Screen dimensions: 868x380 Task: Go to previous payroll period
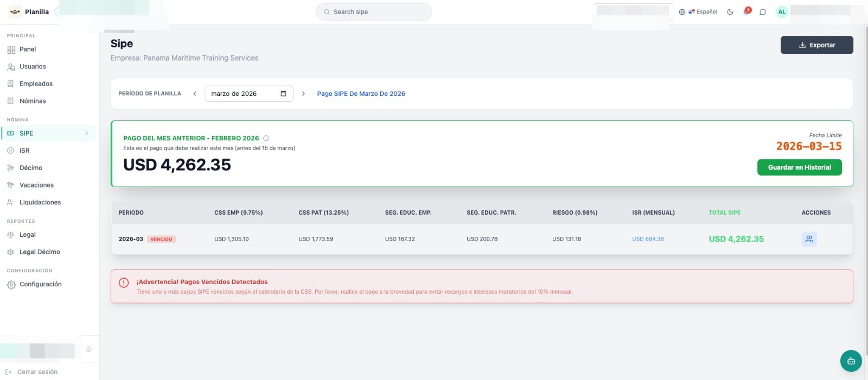(195, 94)
